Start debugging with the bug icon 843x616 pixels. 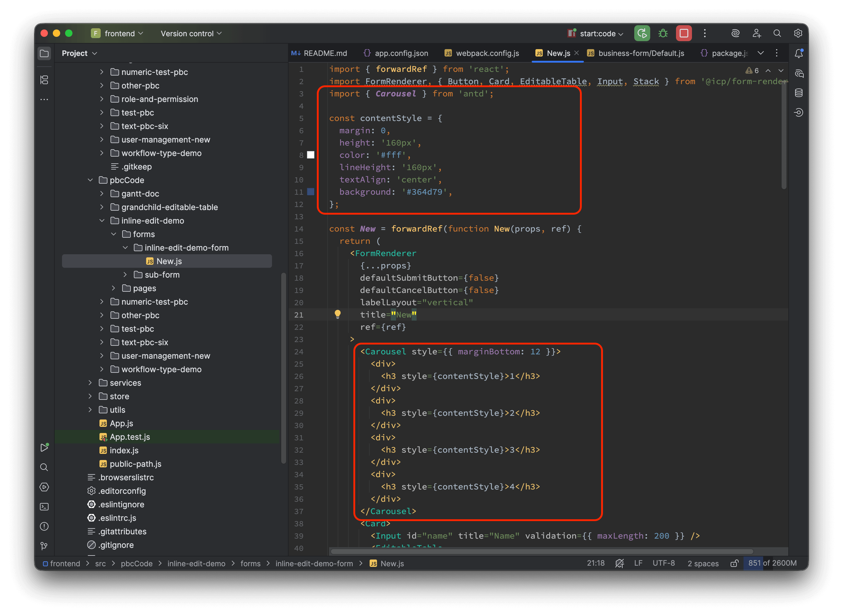coord(662,33)
